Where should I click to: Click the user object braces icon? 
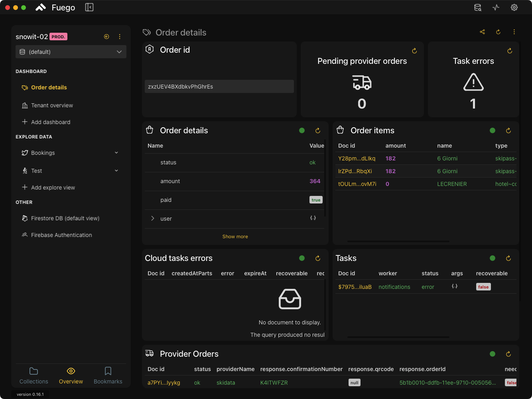pos(313,218)
